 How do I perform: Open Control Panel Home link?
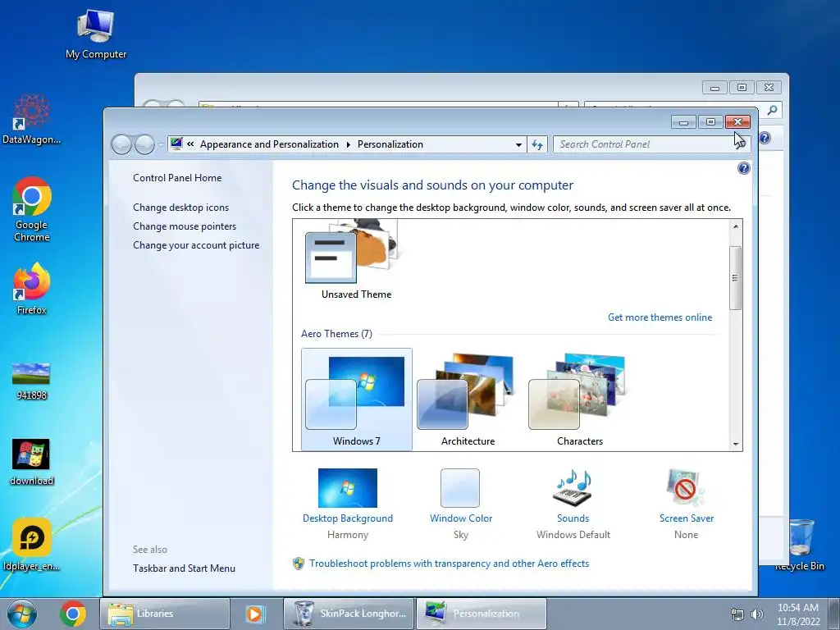point(177,178)
